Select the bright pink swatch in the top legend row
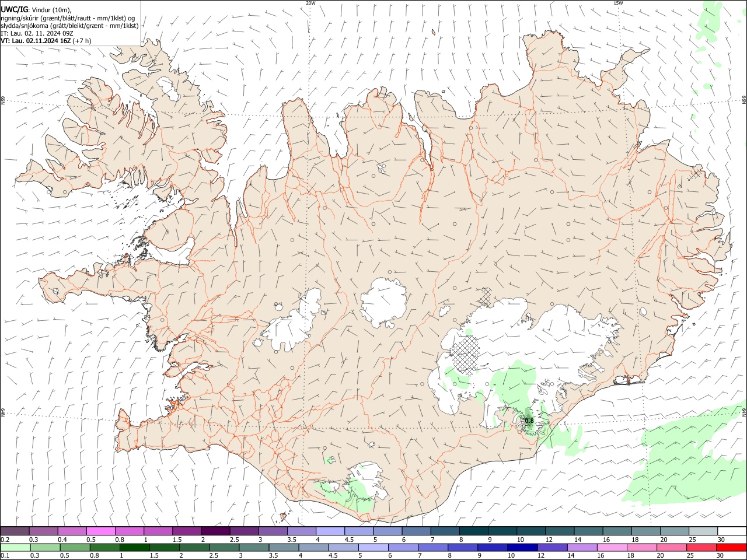The image size is (747, 560). (101, 531)
